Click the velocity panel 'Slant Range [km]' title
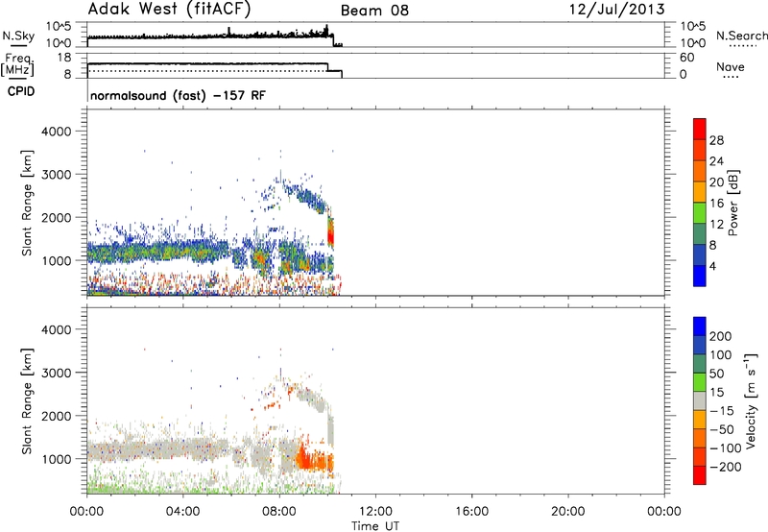 click(28, 400)
